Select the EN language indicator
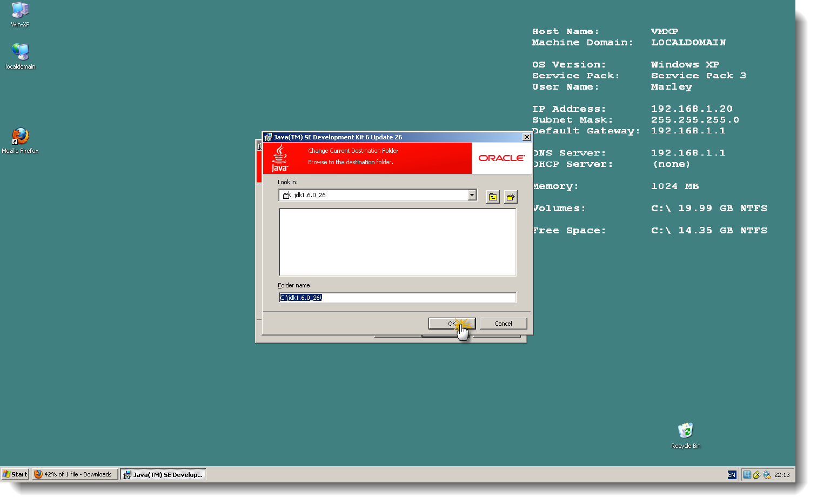The height and width of the screenshot is (504, 817). [x=732, y=474]
